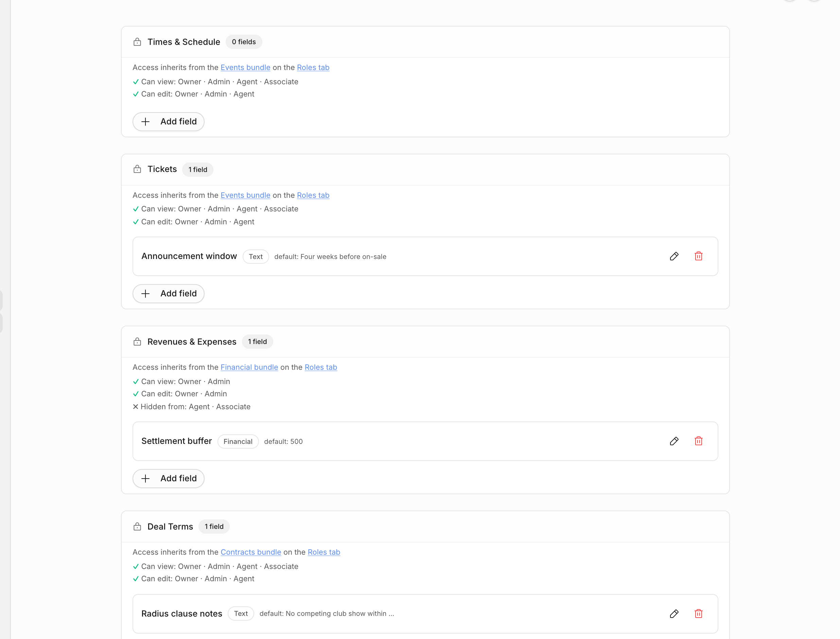
Task: Click 'Hidden from: Agent · Associate' line
Action: coord(192,407)
